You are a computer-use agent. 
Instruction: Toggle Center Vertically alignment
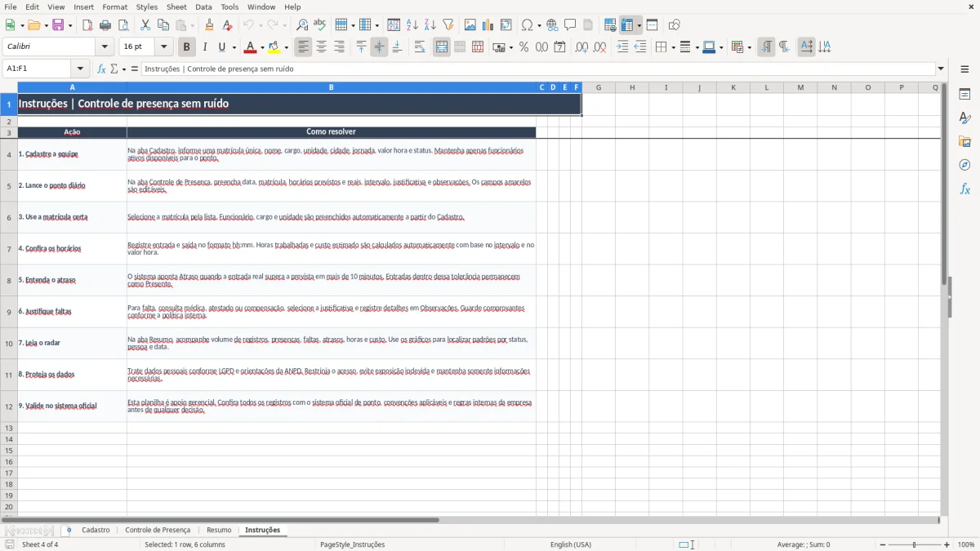tap(379, 47)
